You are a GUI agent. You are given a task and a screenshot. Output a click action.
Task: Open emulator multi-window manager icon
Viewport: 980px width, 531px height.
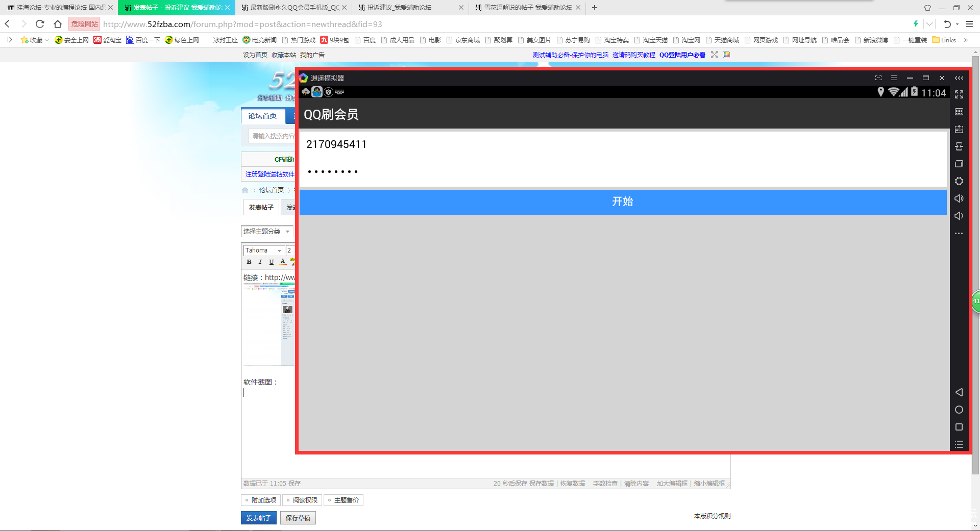pyautogui.click(x=959, y=164)
